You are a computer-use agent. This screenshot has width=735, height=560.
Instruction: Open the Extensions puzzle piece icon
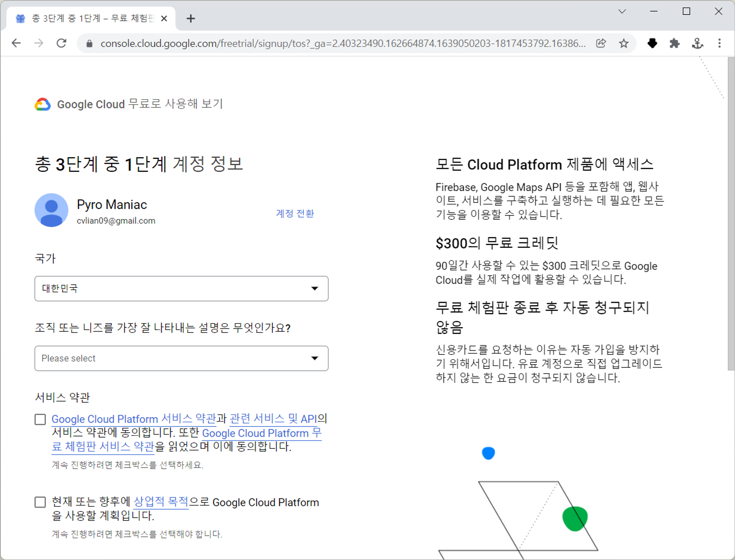[674, 43]
